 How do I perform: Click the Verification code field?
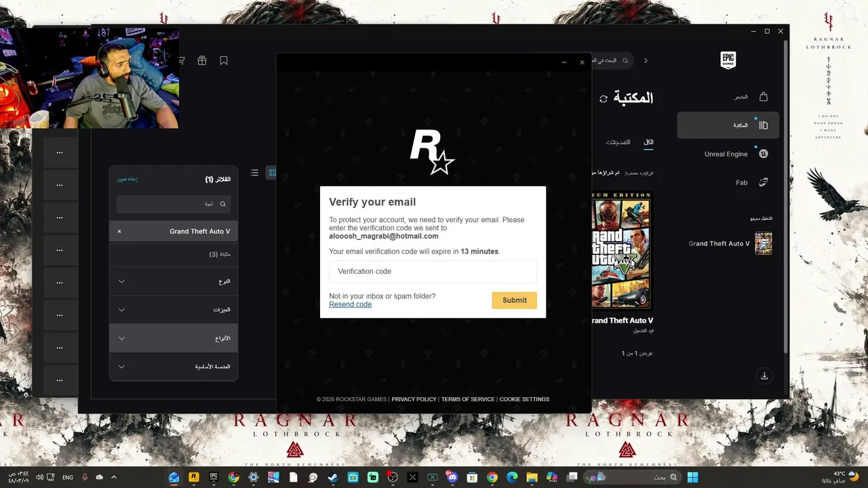click(433, 271)
